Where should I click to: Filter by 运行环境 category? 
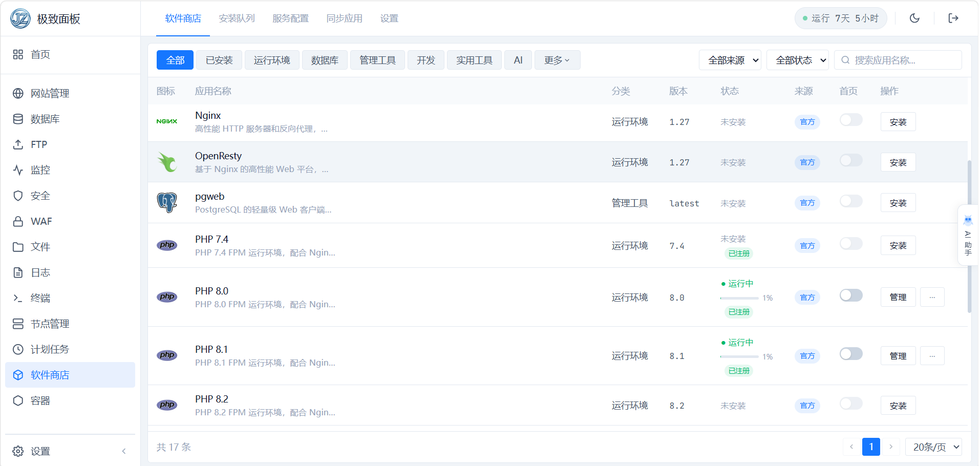pyautogui.click(x=272, y=60)
